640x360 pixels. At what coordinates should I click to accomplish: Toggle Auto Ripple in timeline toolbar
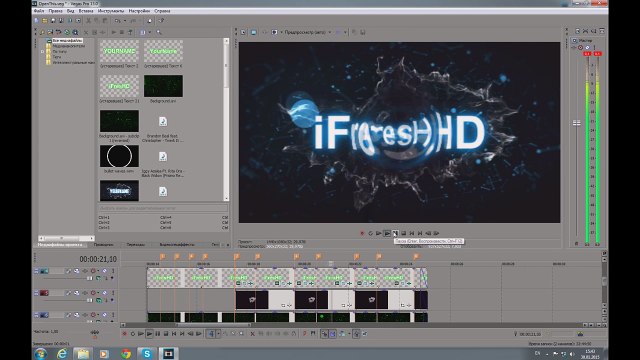(x=342, y=334)
